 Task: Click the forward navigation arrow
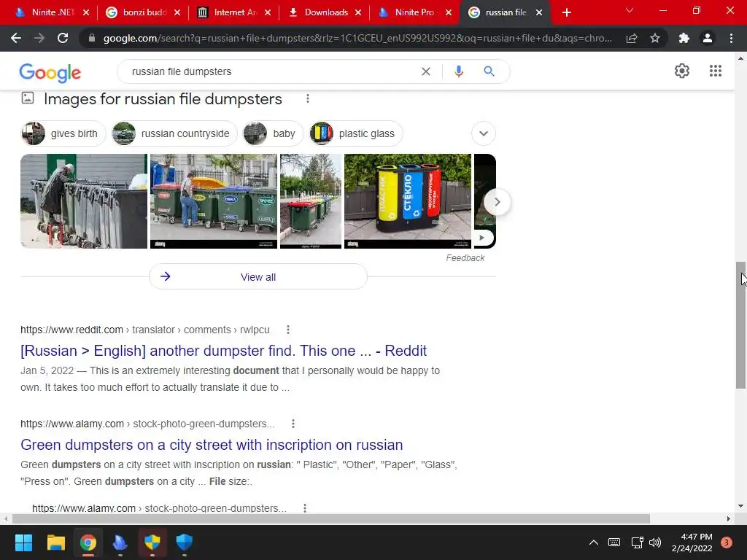[x=39, y=38]
